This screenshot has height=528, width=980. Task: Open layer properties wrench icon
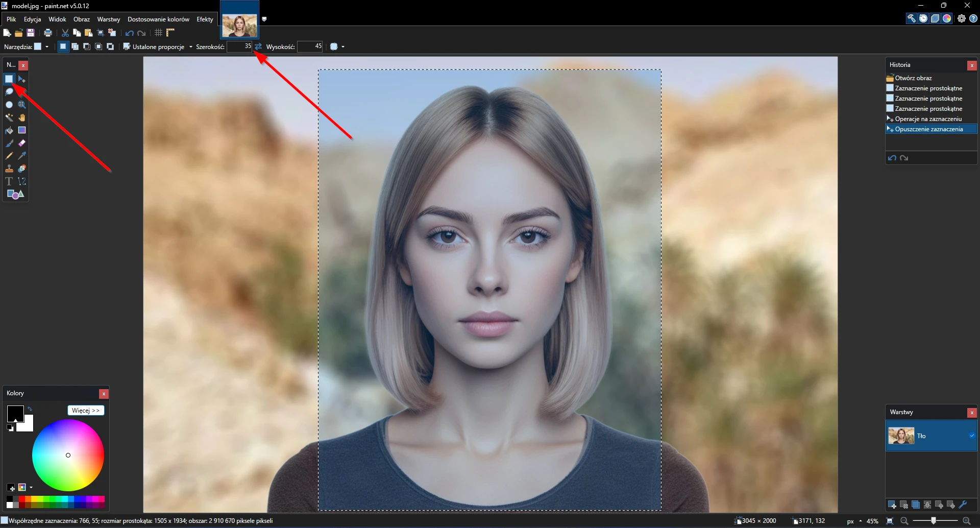tap(963, 505)
